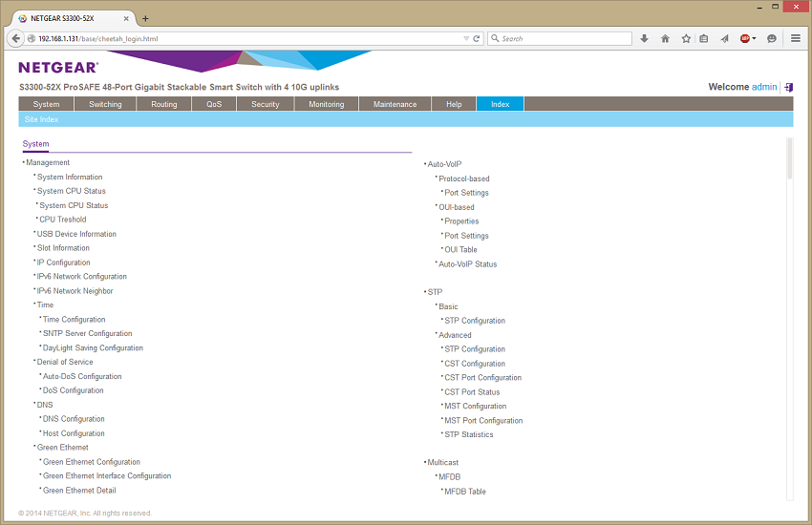Open Protocol-based link under Auto-VoIP
This screenshot has height=525, width=812.
(x=464, y=178)
